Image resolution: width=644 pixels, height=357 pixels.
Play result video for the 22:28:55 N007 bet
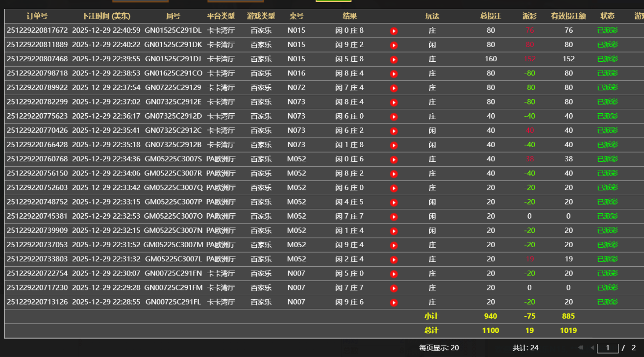394,302
